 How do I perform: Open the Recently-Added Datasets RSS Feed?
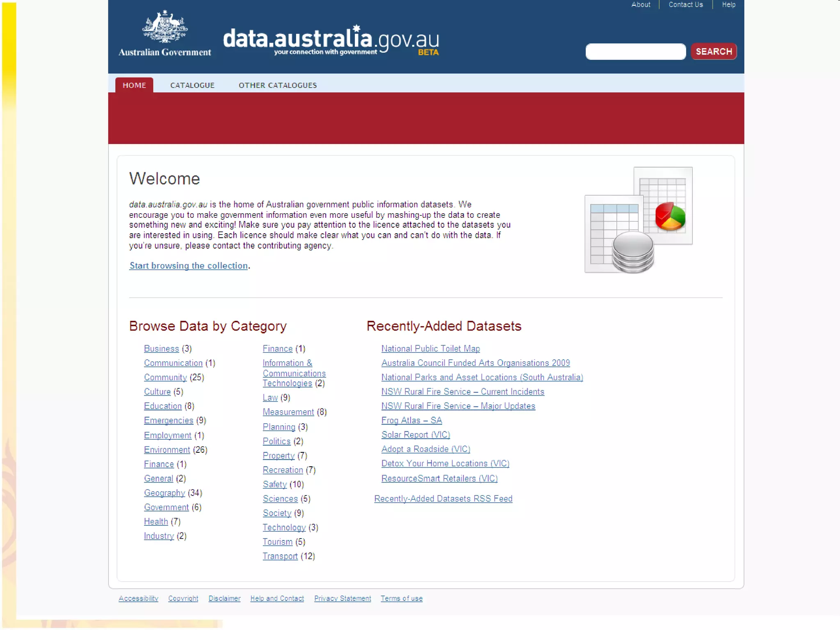click(443, 499)
